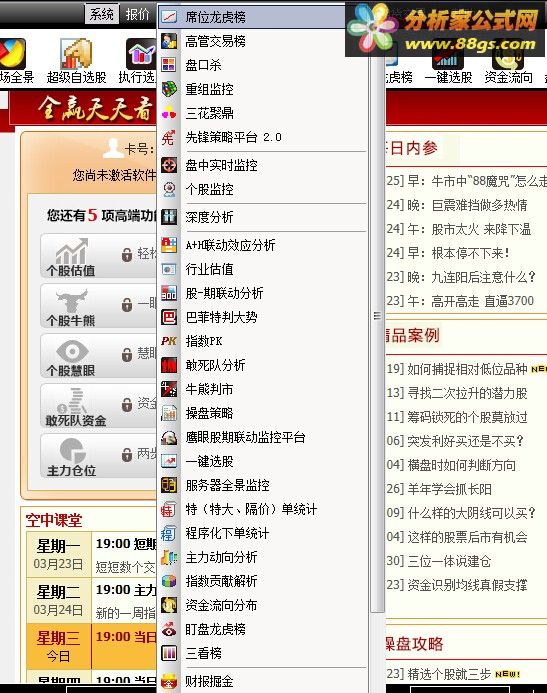Viewport: 547px width, 693px height.
Task: Open the 报价 menu
Action: 137,14
